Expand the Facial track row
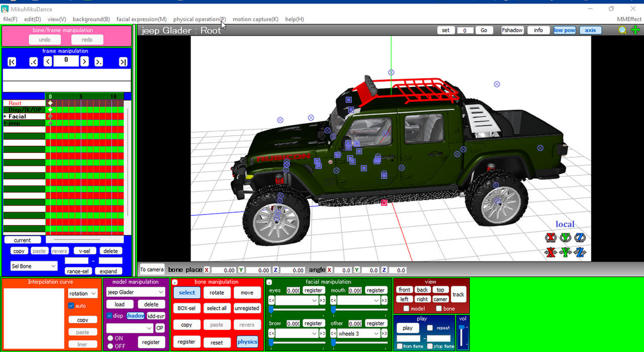Screen dimensions: 644x352 [5, 117]
